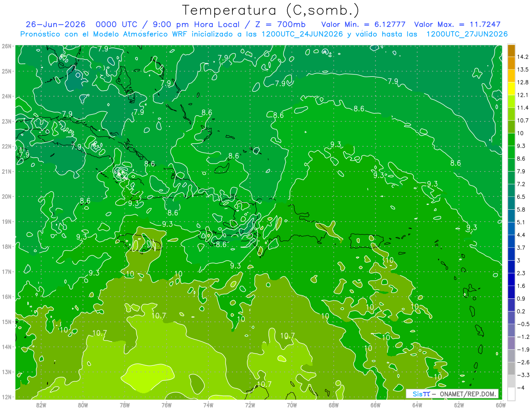Image resolution: width=532 pixels, height=411 pixels.
Task: Click the 15N latitude axis label
Action: (x=6, y=322)
